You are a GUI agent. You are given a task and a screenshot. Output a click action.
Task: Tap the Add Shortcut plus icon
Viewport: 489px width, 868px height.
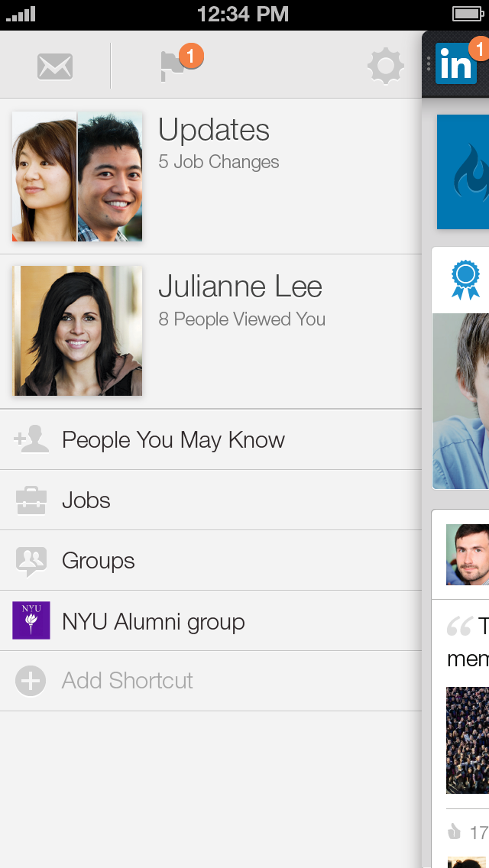click(x=31, y=681)
